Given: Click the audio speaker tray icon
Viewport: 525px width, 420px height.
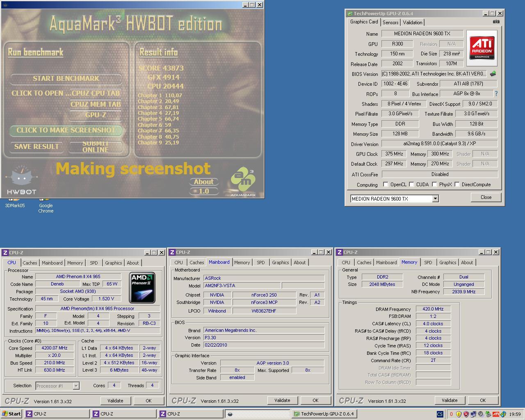Looking at the screenshot, I should pos(481,414).
